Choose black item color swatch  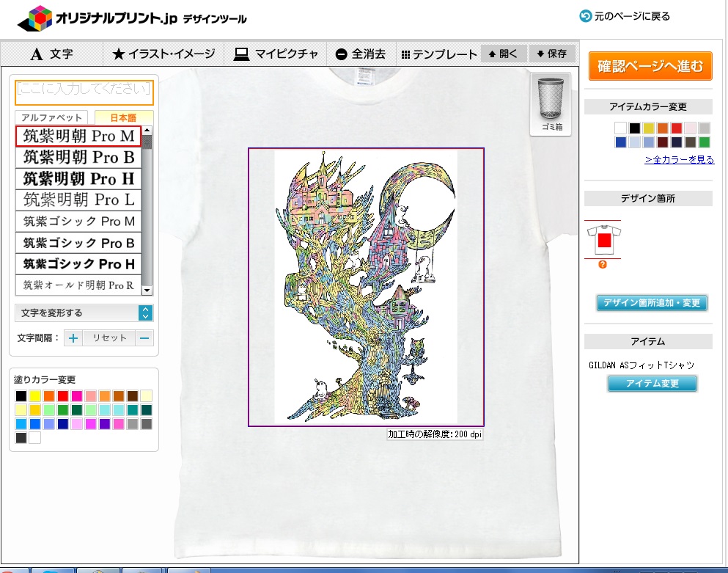[x=635, y=128]
